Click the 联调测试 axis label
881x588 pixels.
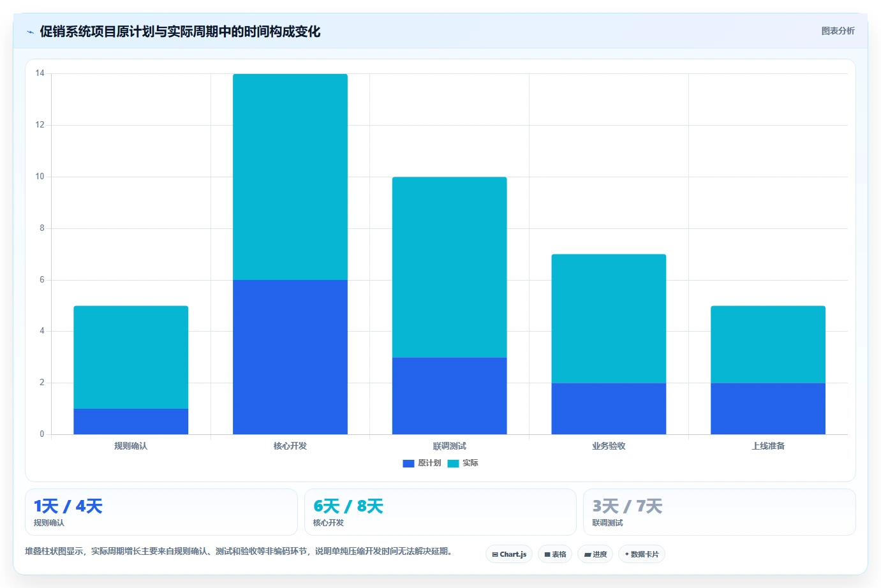(x=450, y=446)
